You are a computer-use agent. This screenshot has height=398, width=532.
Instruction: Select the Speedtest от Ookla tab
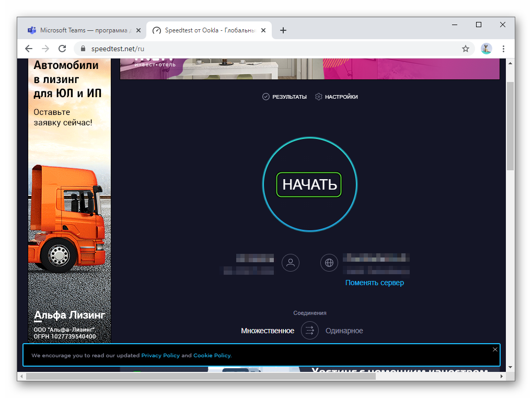(209, 30)
